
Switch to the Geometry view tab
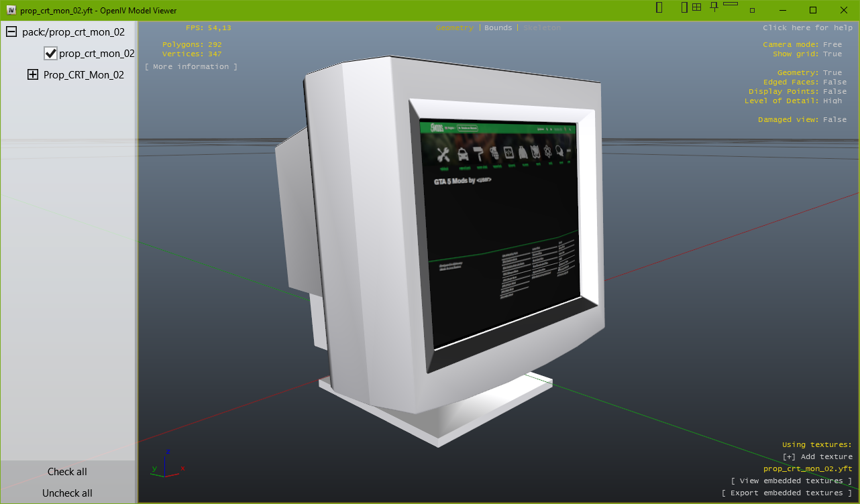[x=454, y=27]
